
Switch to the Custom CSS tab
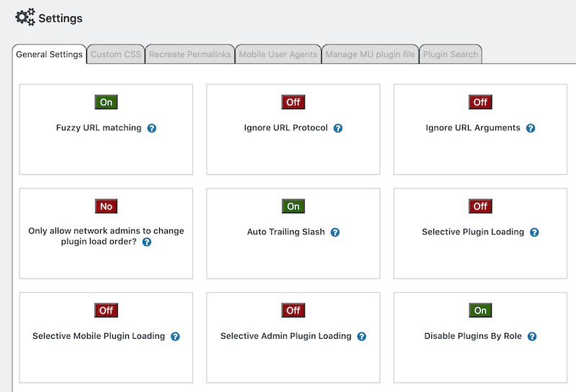click(x=116, y=55)
